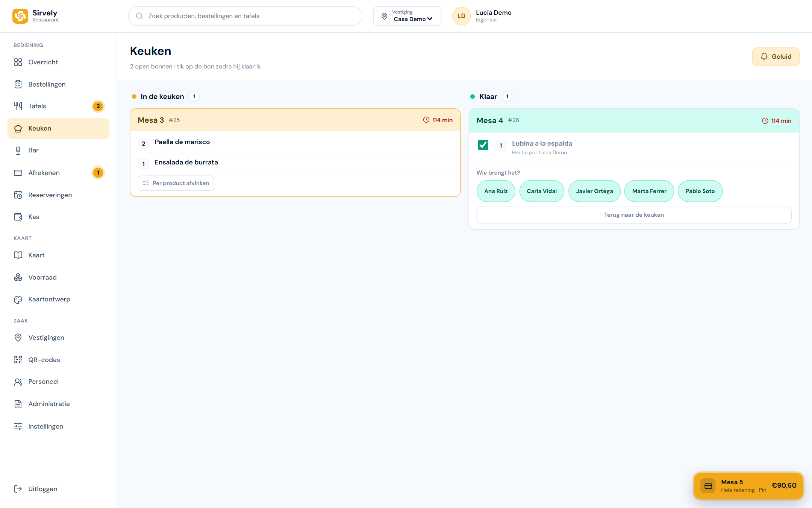Assign delivery to Javier Ortega
Viewport: 812px width, 508px height.
[x=594, y=191]
